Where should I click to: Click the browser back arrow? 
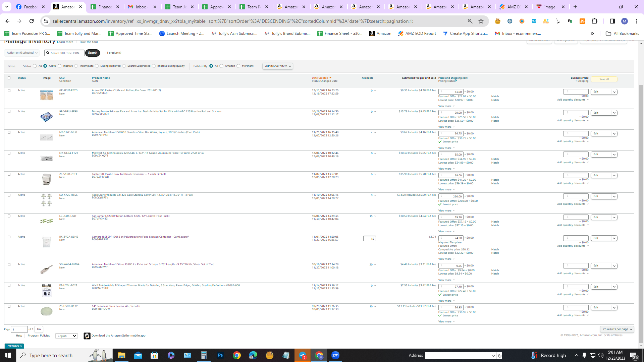coord(7,21)
